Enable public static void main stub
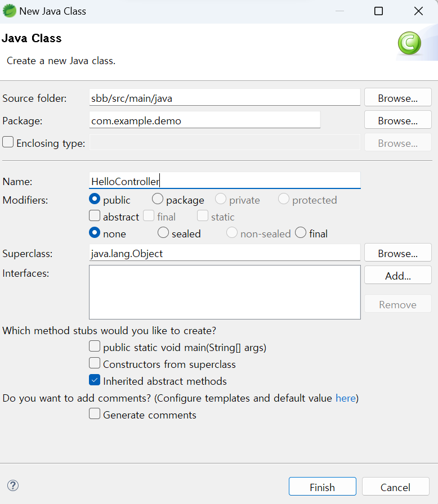 pyautogui.click(x=95, y=346)
